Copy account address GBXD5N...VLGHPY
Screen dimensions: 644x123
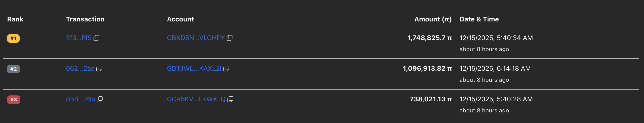point(230,38)
